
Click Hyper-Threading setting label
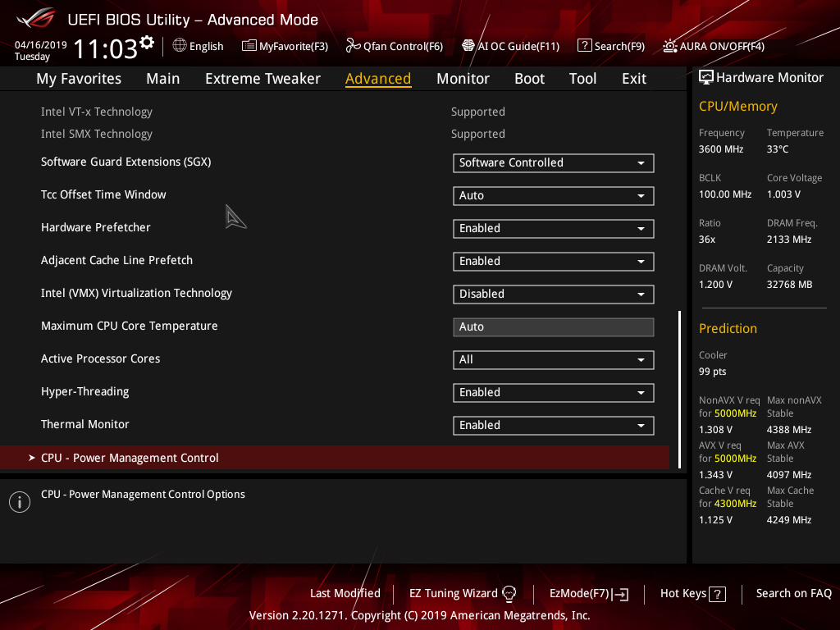coord(84,391)
